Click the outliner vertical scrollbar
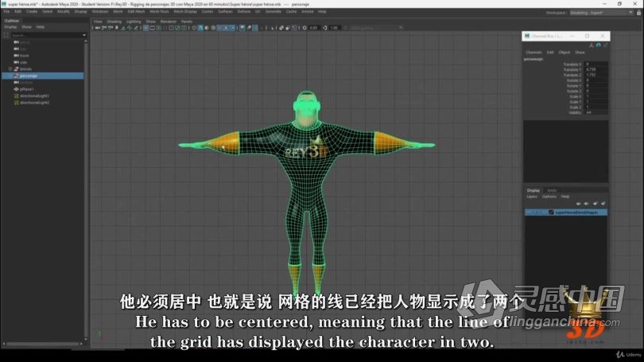 point(86,189)
